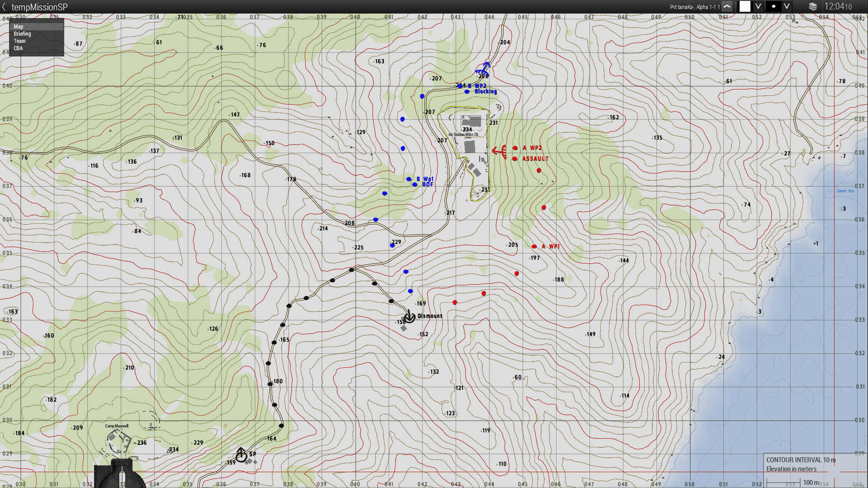
Task: Open the Briefing menu entry
Action: 22,34
